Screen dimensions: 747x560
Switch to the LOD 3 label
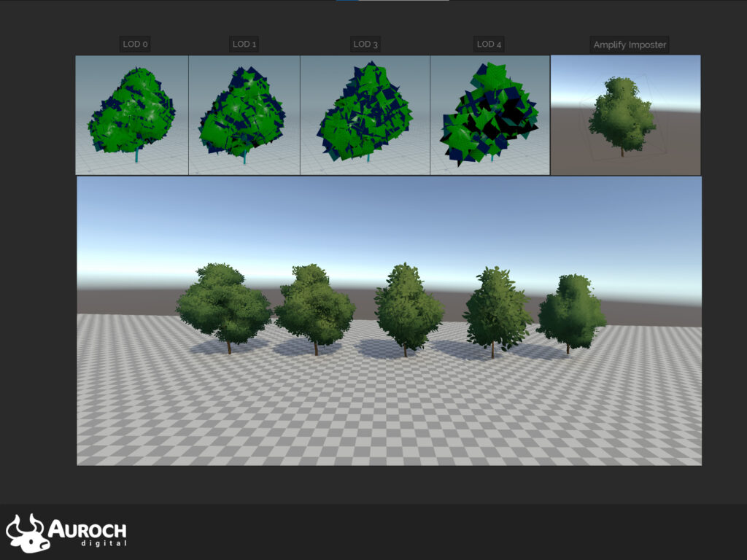pyautogui.click(x=364, y=44)
